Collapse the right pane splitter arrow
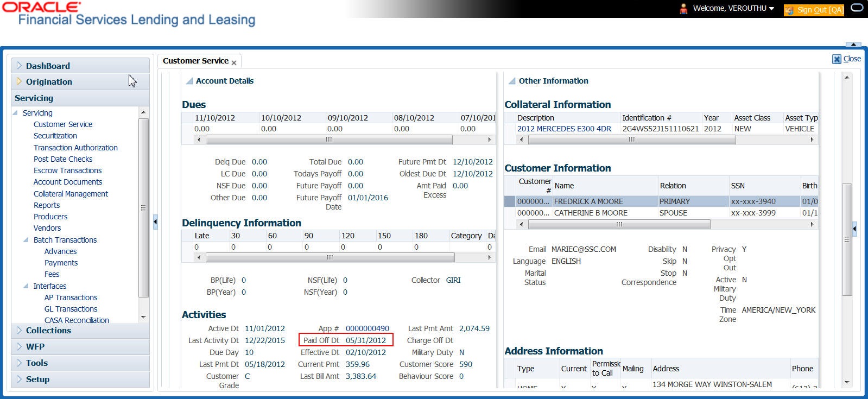868x399 pixels. pos(854,229)
